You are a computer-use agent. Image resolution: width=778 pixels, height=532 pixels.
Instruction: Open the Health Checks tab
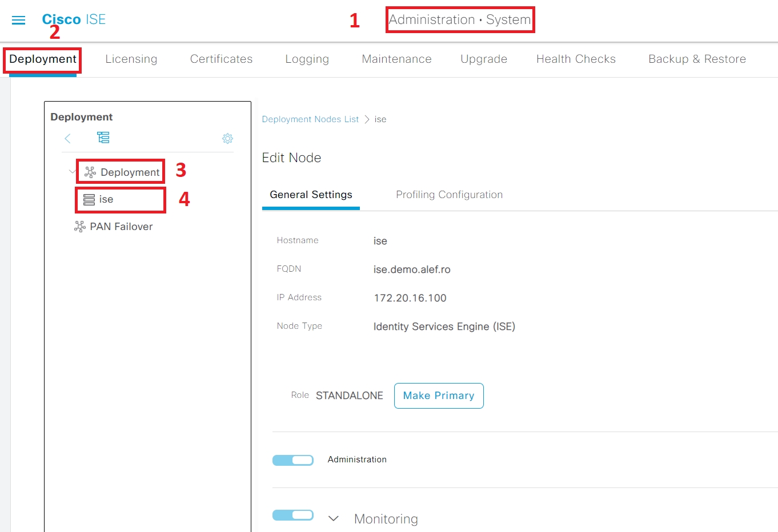point(576,59)
